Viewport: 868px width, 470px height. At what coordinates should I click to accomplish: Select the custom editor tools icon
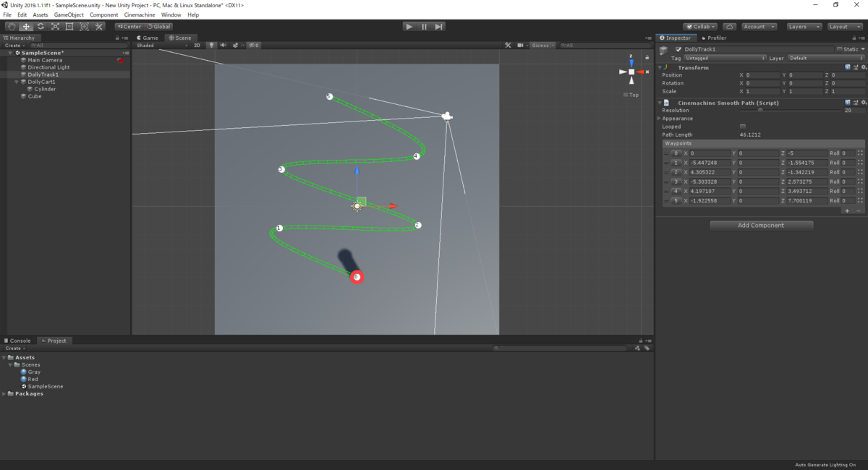[x=99, y=27]
